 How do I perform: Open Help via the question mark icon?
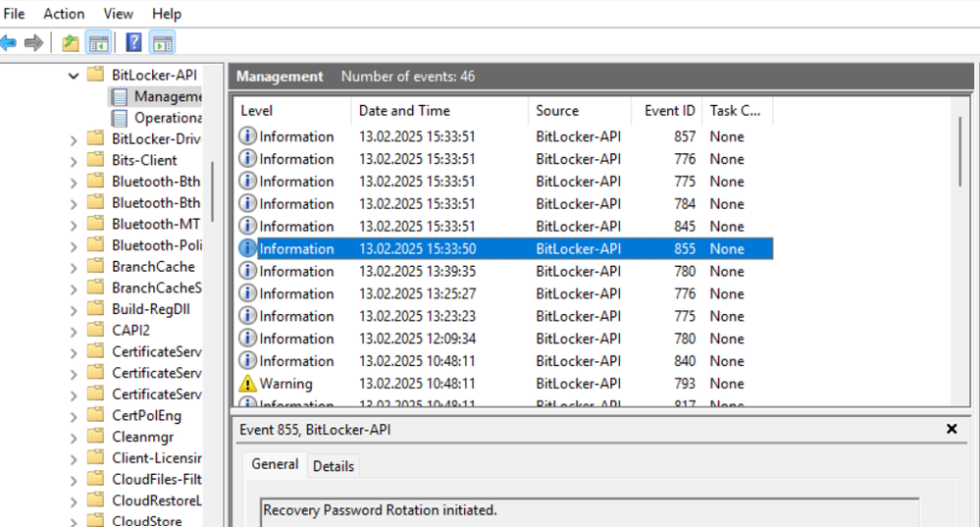tap(133, 43)
